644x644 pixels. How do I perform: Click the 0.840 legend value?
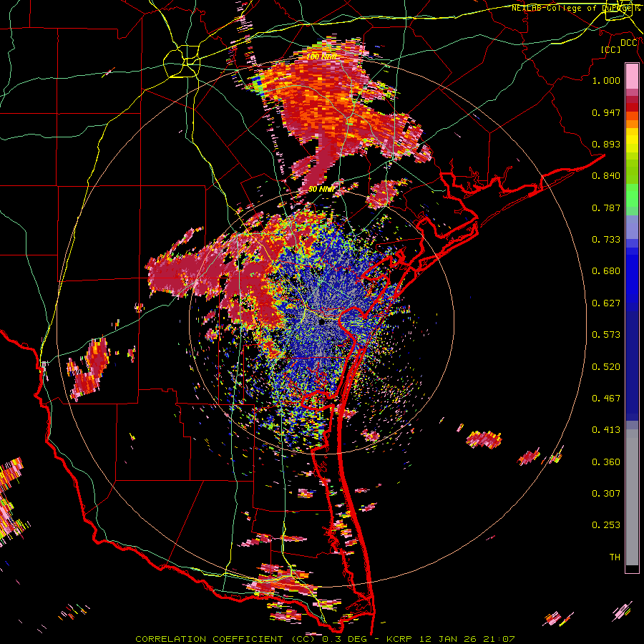point(606,176)
